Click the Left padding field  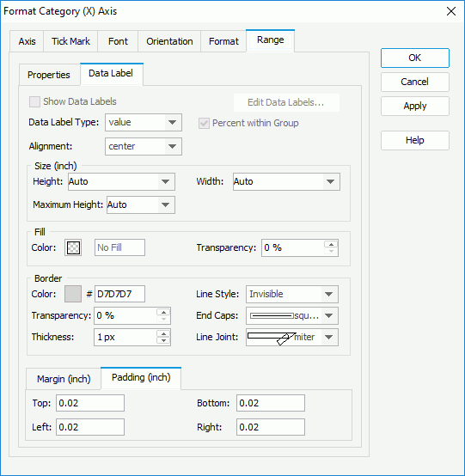click(90, 427)
